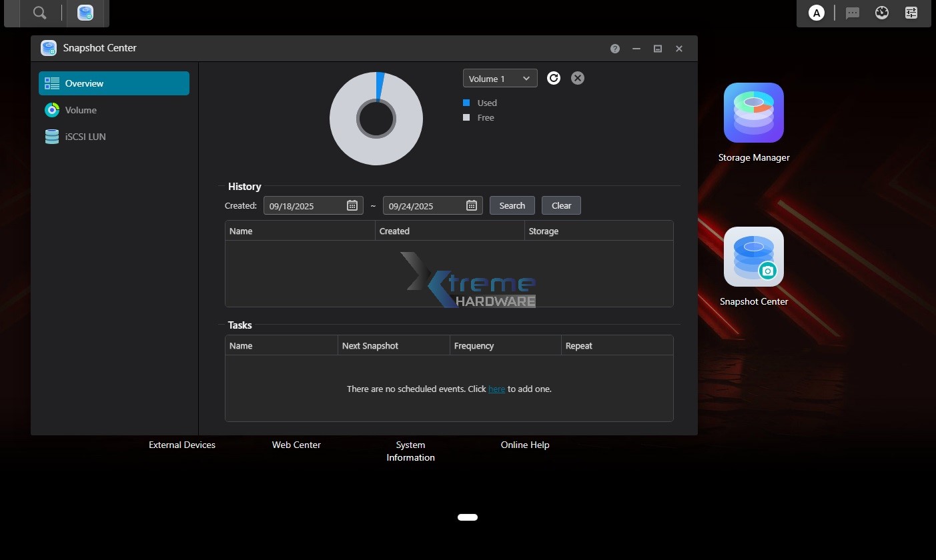
Task: Click the Search button in History
Action: pyautogui.click(x=512, y=205)
